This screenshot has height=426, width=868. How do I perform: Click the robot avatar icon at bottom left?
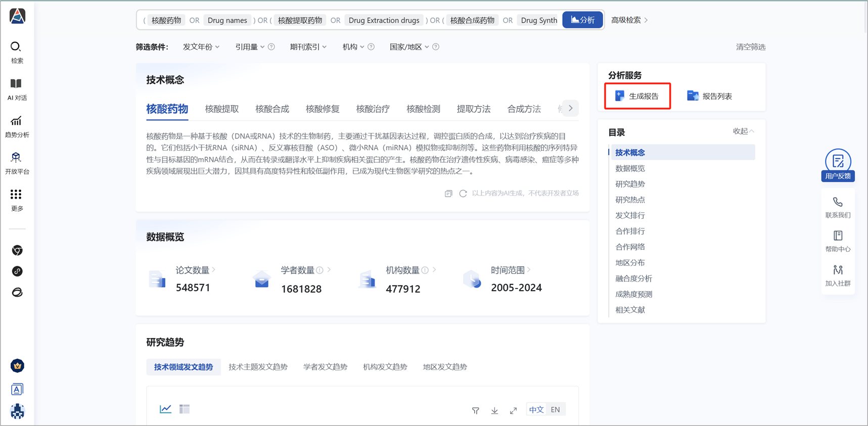click(x=17, y=411)
